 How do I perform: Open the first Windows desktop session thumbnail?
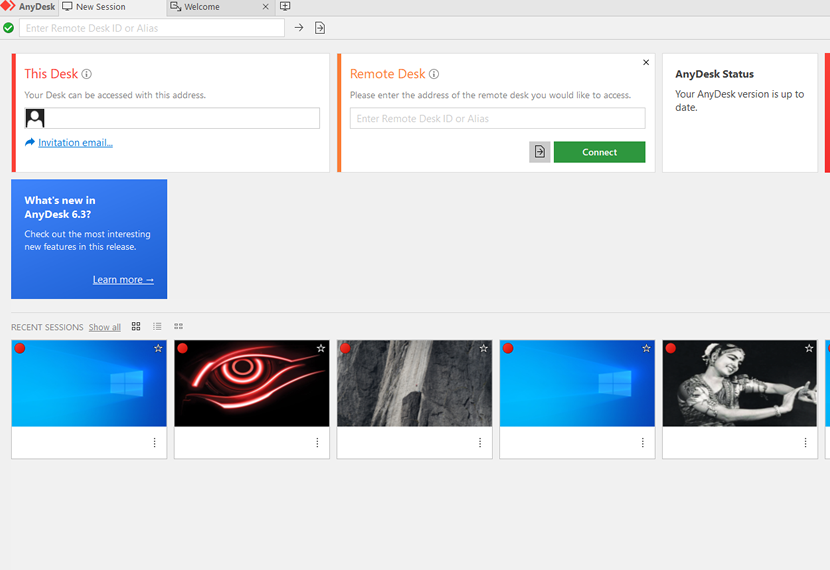(89, 383)
